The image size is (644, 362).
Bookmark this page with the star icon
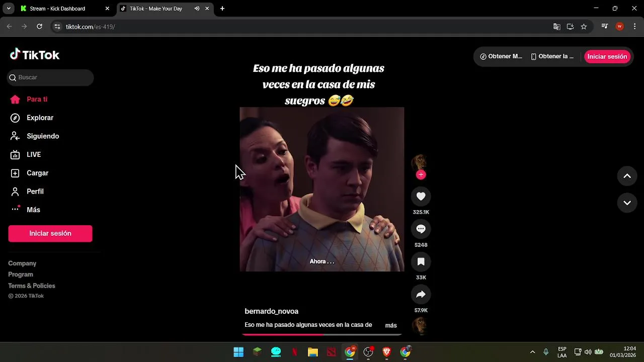point(584,27)
